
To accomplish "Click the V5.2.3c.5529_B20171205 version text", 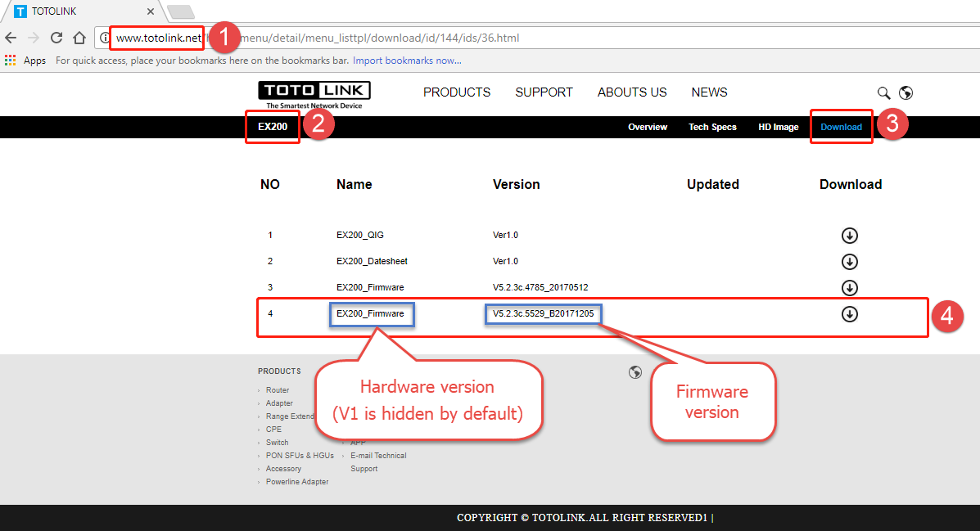I will pyautogui.click(x=543, y=313).
